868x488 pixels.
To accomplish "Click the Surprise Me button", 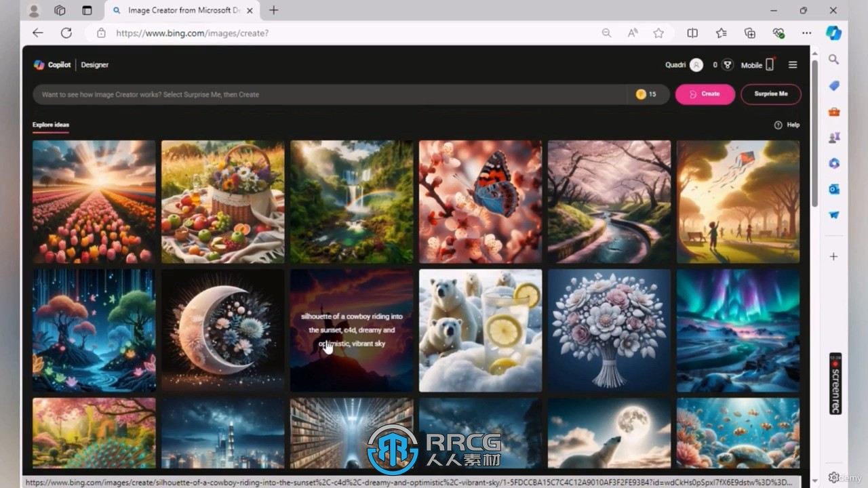I will click(771, 94).
